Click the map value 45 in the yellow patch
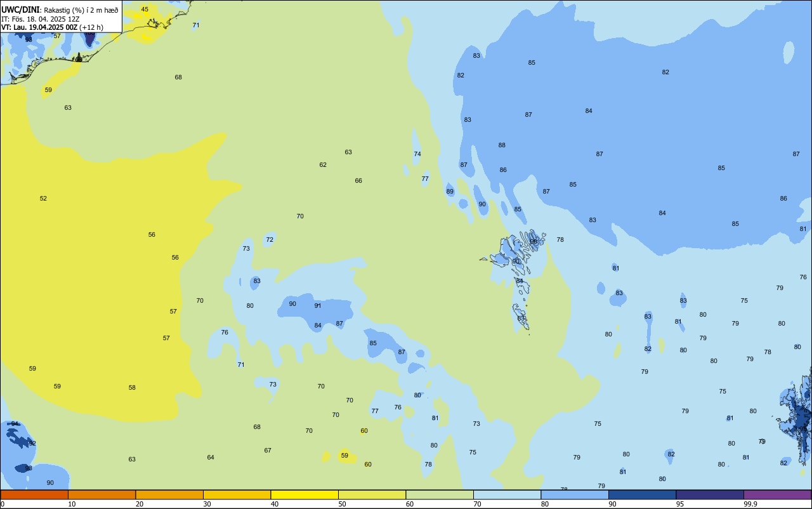The height and width of the screenshot is (509, 812). tap(145, 10)
